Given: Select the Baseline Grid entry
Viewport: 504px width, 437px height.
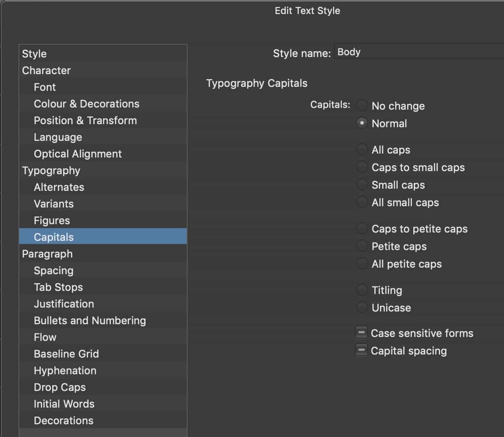Looking at the screenshot, I should (x=66, y=354).
